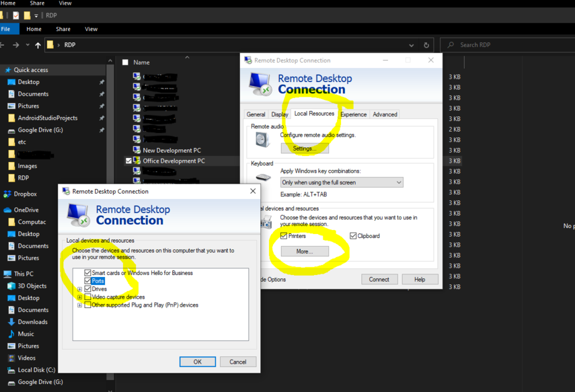Go up one folder level arrow
This screenshot has width=575, height=392.
(38, 45)
